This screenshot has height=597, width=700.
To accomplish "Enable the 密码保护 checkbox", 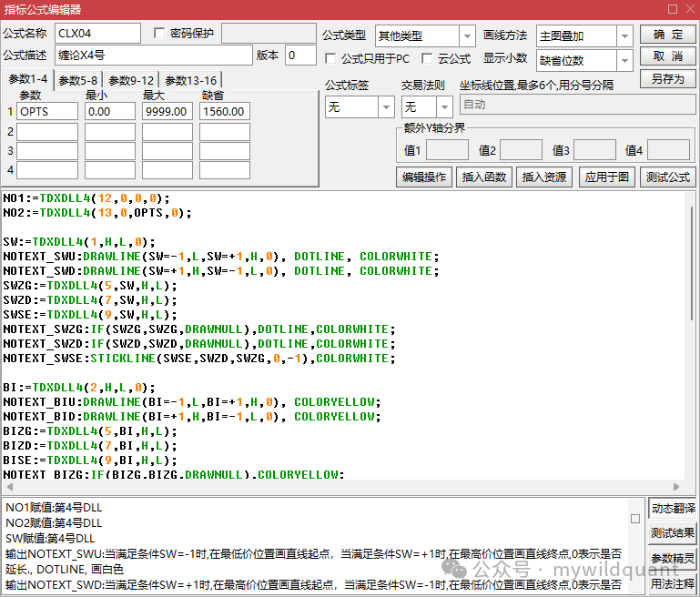I will [159, 33].
